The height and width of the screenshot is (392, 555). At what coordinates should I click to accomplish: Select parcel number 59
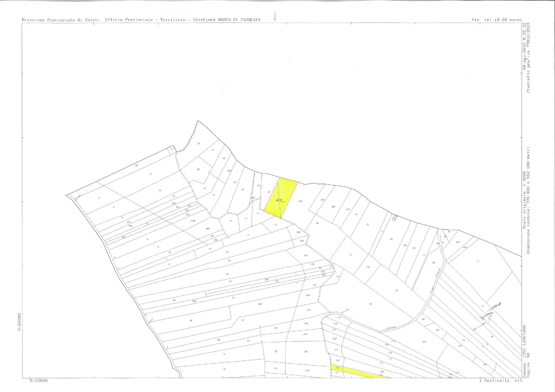pos(396,290)
